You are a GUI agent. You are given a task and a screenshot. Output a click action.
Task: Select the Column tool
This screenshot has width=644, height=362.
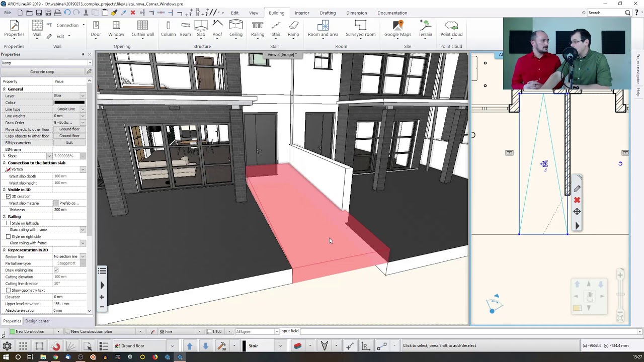tap(168, 29)
